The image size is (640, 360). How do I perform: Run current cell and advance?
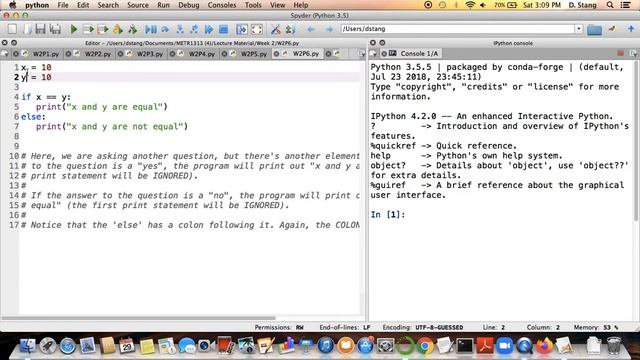point(103,29)
